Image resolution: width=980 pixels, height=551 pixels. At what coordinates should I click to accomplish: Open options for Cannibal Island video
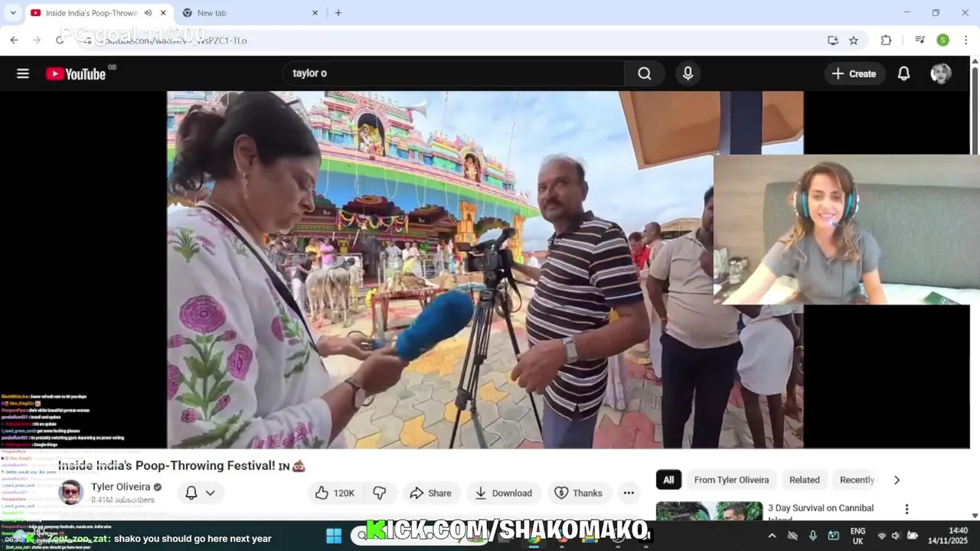(906, 510)
